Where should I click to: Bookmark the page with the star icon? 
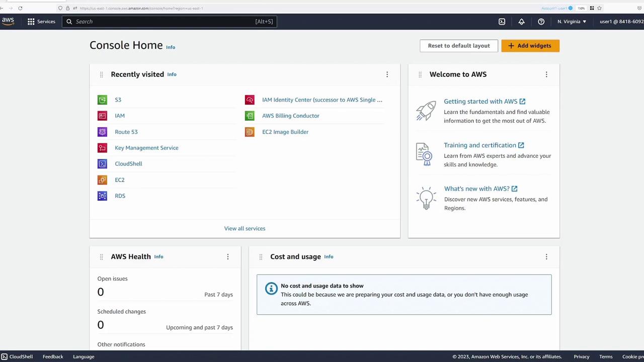[599, 8]
